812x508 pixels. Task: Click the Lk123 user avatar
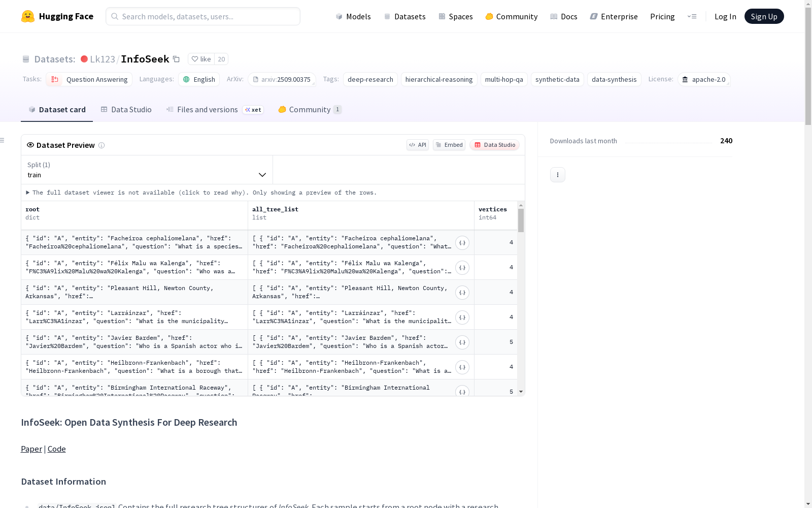click(x=84, y=59)
